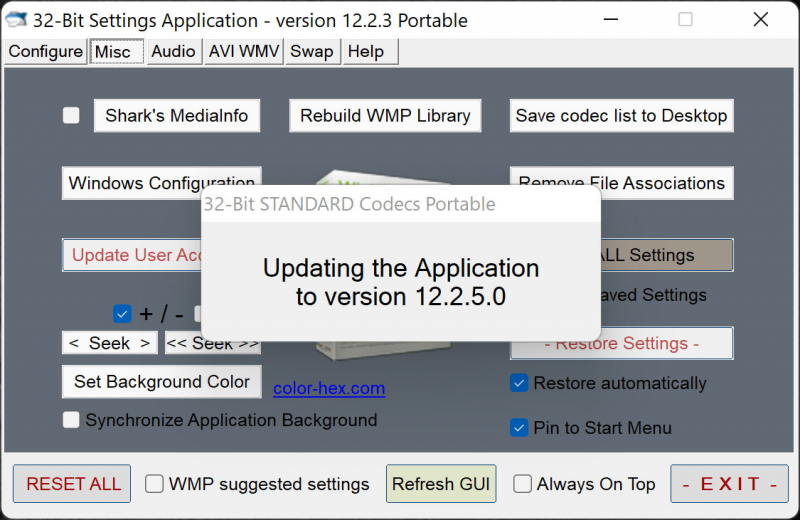The height and width of the screenshot is (520, 800).
Task: Open the Help tab
Action: [365, 52]
